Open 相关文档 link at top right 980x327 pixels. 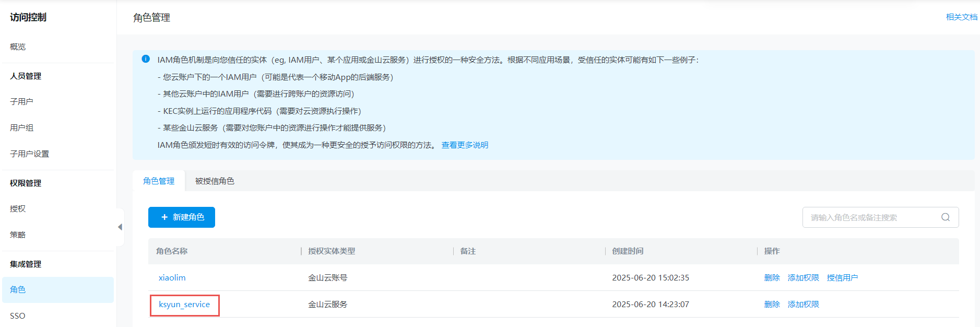(961, 17)
